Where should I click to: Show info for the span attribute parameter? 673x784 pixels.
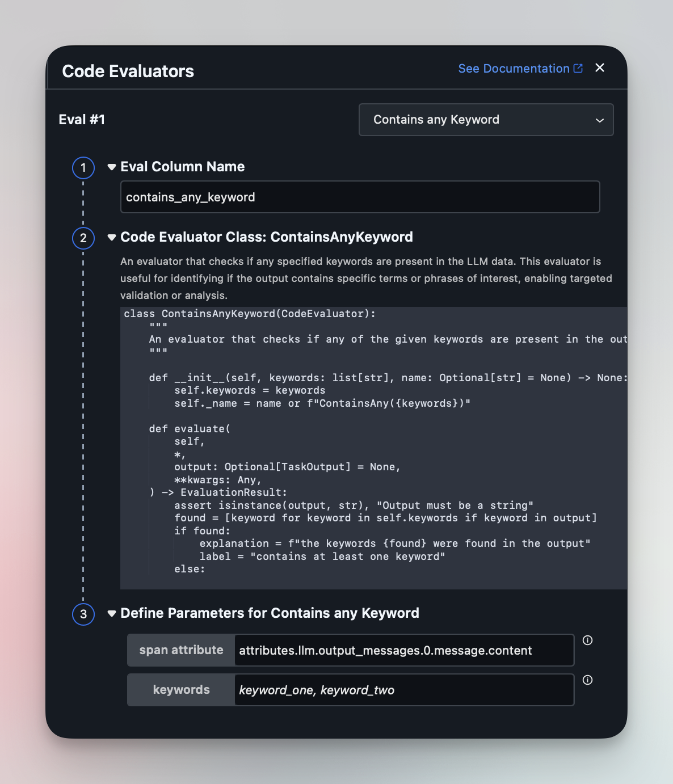(588, 640)
